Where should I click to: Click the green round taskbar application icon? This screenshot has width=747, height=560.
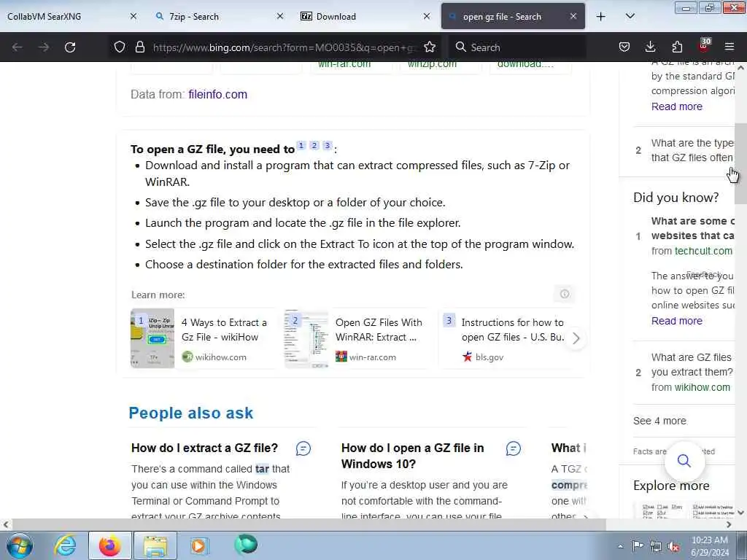(x=246, y=545)
